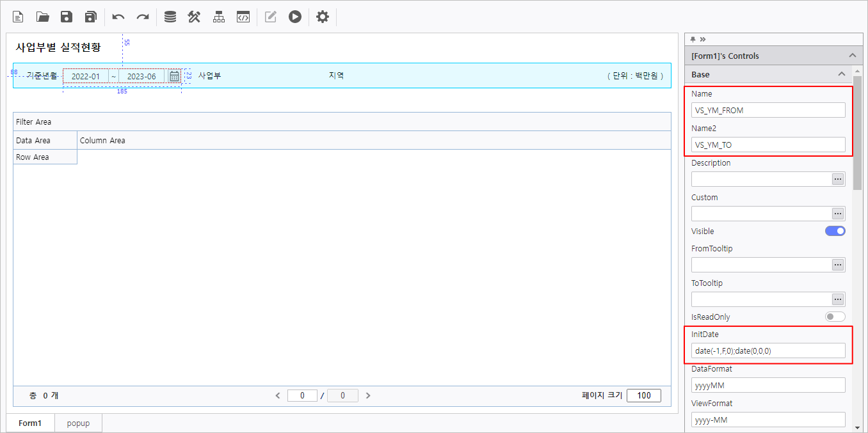This screenshot has height=433, width=868.
Task: Switch to the popup tab
Action: pyautogui.click(x=78, y=423)
